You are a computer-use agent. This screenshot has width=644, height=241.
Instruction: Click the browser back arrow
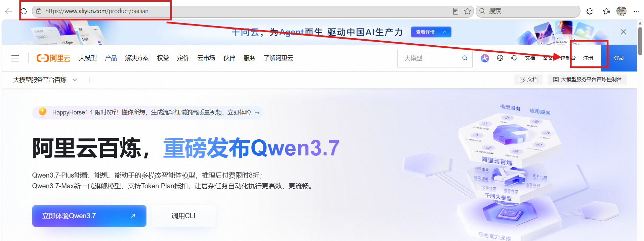point(8,11)
